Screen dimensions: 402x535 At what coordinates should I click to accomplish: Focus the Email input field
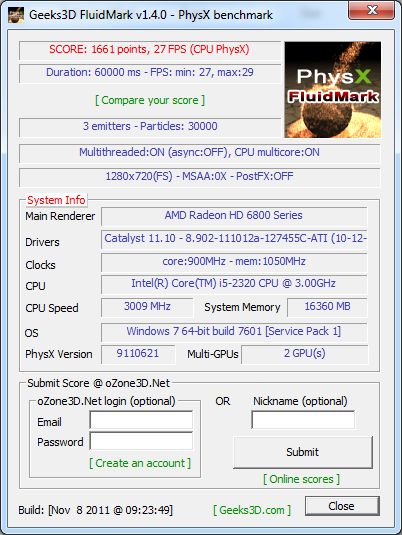(x=141, y=420)
